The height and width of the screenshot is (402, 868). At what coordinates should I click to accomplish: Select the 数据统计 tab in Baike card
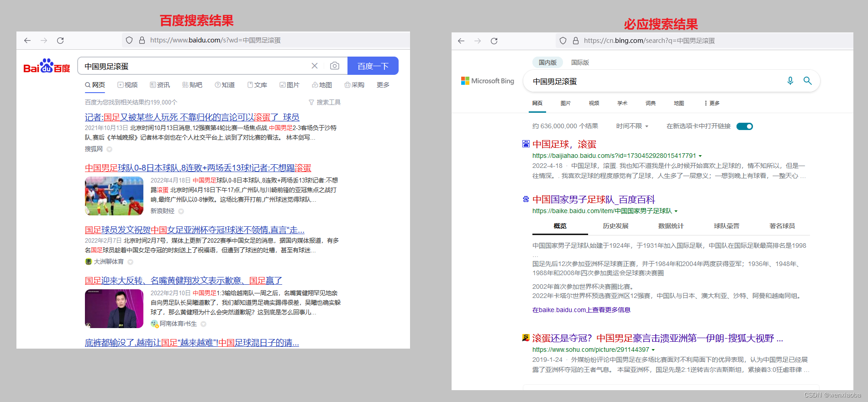(x=671, y=226)
